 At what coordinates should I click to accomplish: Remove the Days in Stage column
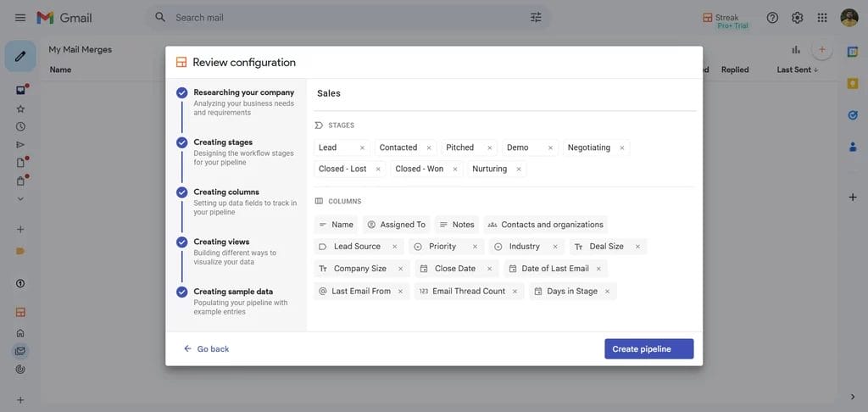607,292
